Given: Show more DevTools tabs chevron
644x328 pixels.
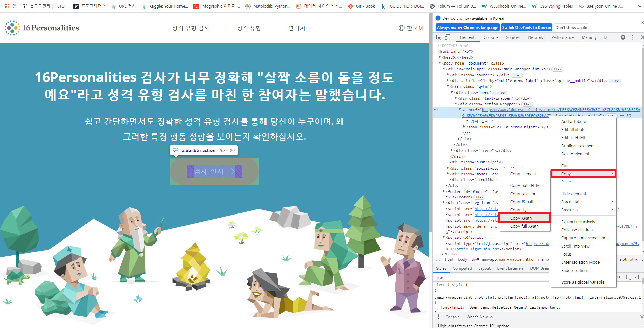Looking at the screenshot, I should pos(605,37).
